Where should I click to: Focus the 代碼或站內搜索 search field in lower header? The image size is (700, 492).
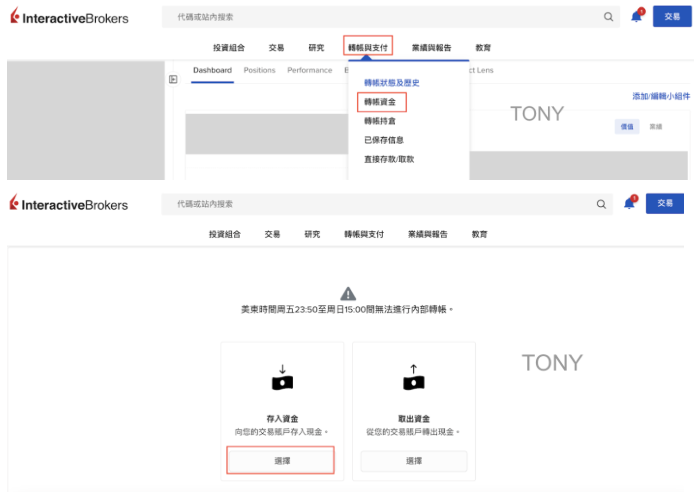(x=387, y=204)
